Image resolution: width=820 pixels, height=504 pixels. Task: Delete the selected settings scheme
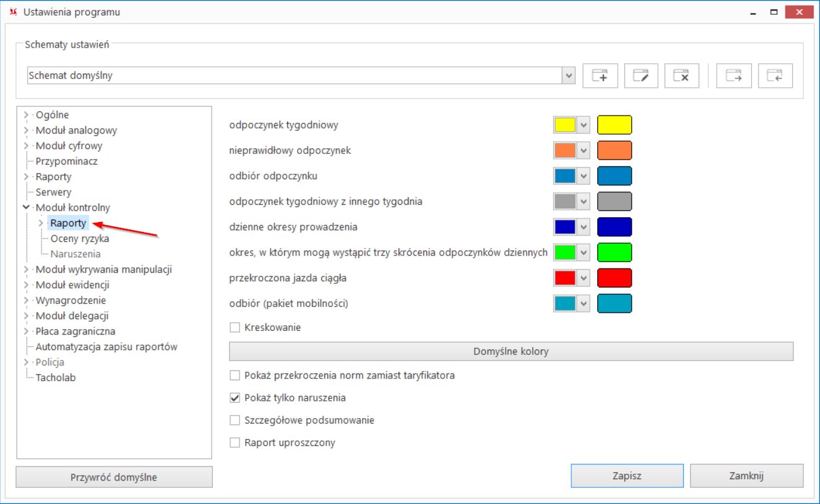coord(682,76)
